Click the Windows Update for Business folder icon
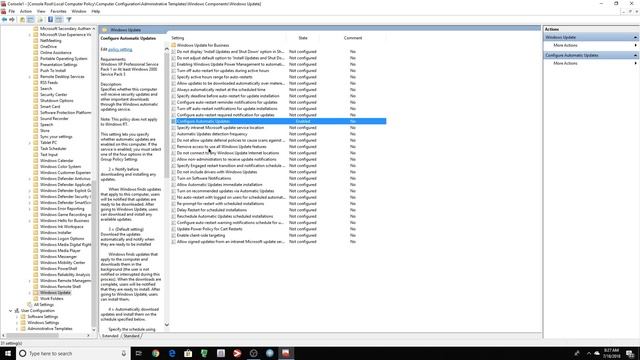Image resolution: width=640 pixels, height=360 pixels. pos(173,45)
